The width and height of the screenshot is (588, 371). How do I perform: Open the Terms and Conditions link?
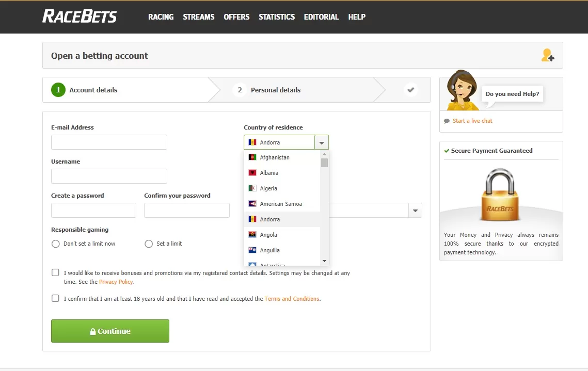click(292, 299)
